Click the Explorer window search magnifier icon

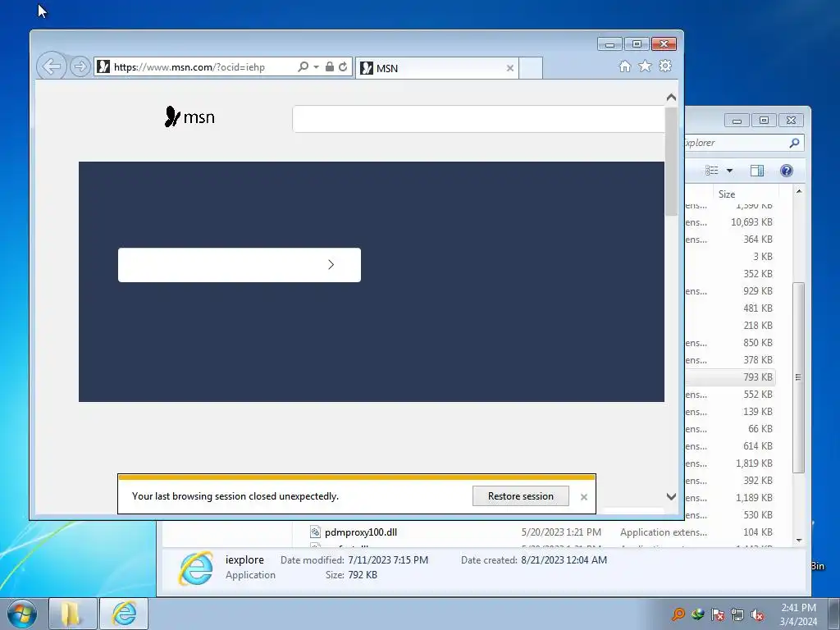click(x=794, y=143)
